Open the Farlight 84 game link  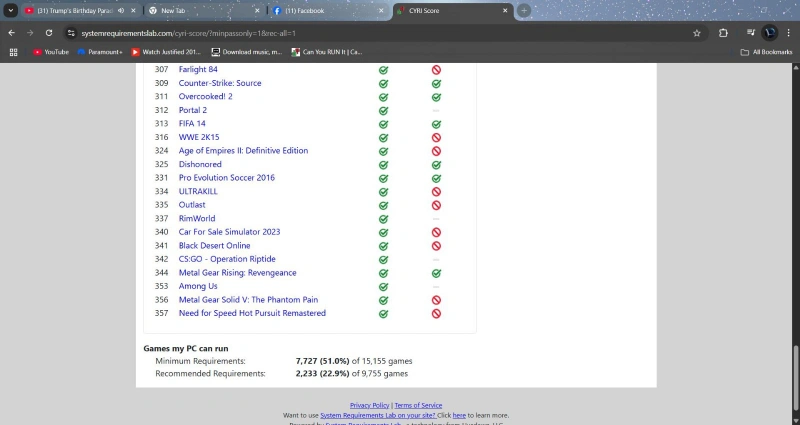coord(198,69)
